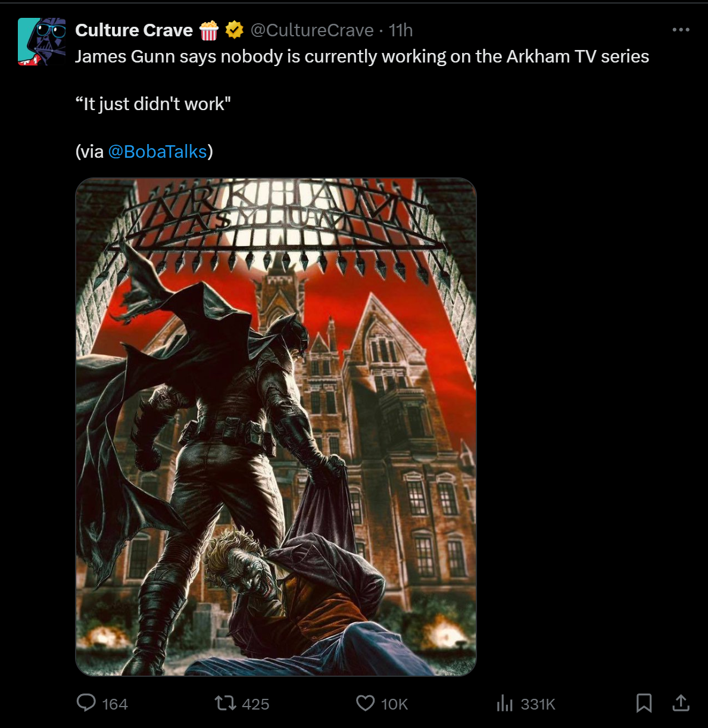Click the popcorn emoji beside the name
Image resolution: width=708 pixels, height=728 pixels.
[x=209, y=30]
